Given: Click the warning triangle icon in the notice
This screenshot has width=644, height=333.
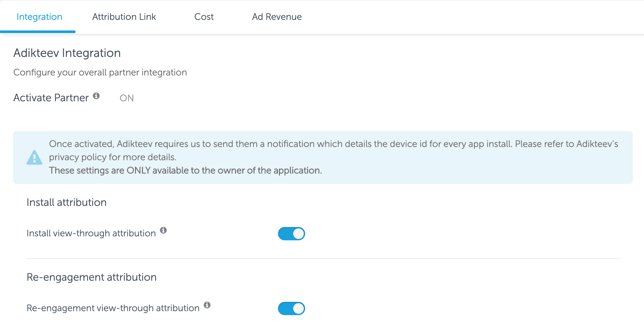Looking at the screenshot, I should (34, 157).
